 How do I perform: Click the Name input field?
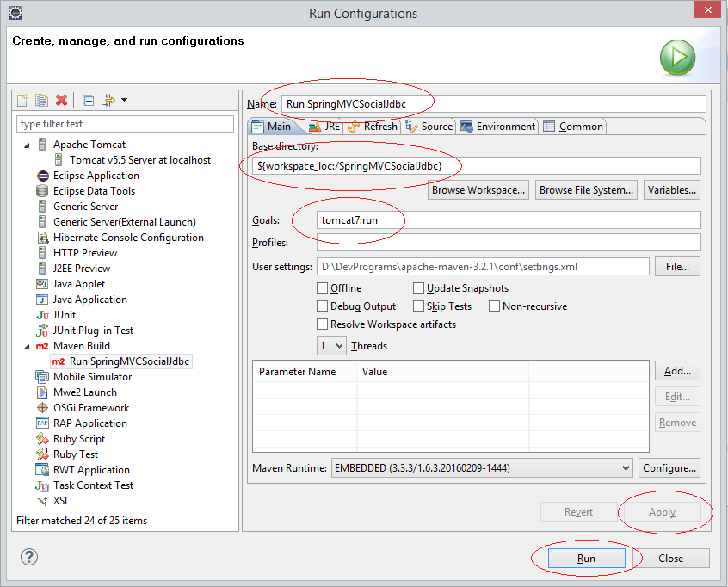point(494,103)
